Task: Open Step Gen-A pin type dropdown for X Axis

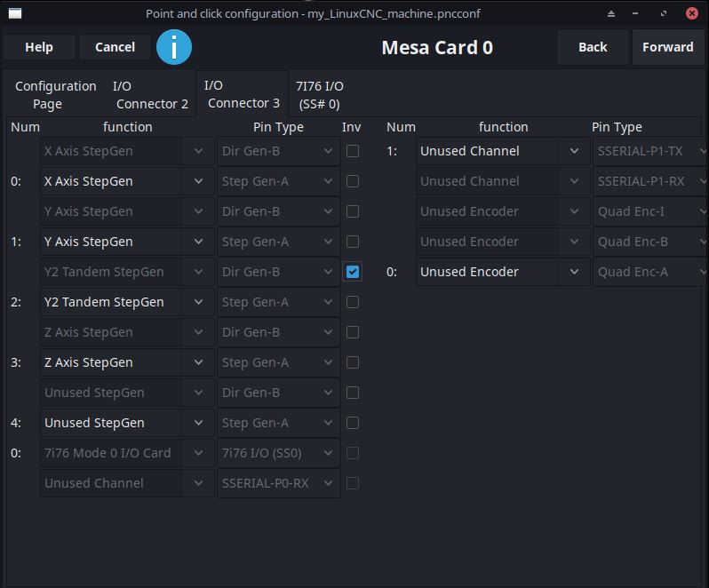Action: coord(279,181)
